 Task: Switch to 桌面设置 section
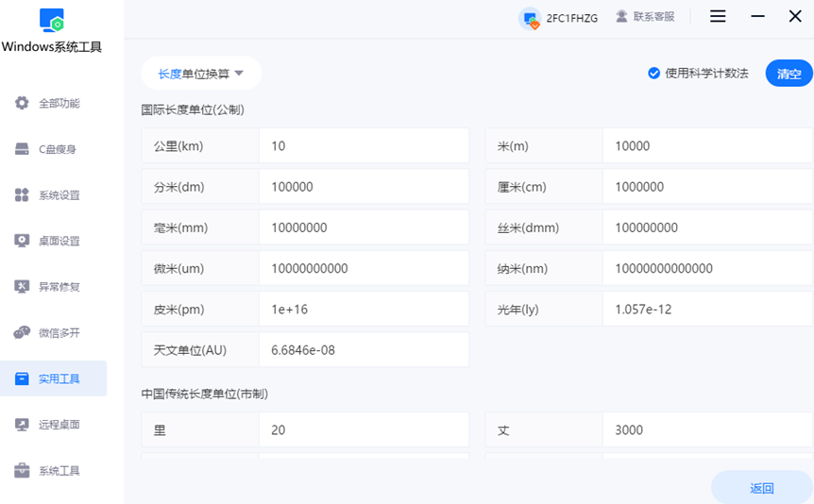point(59,241)
